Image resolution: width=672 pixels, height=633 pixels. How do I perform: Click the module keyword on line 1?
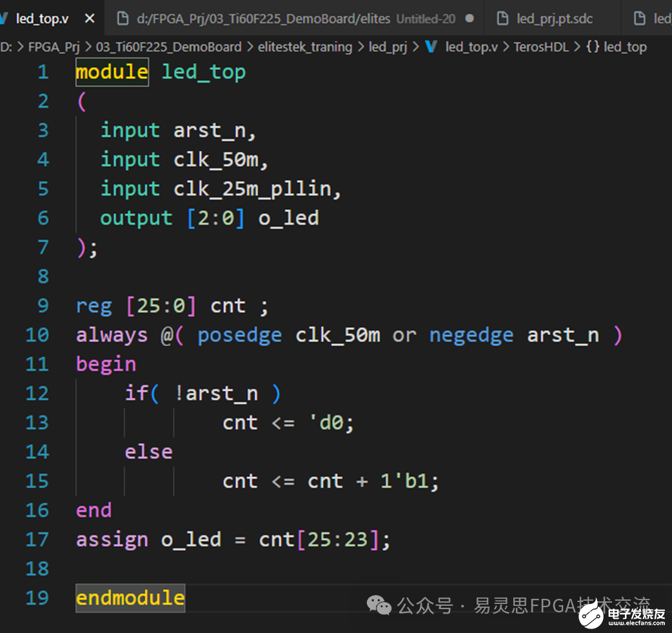(112, 72)
